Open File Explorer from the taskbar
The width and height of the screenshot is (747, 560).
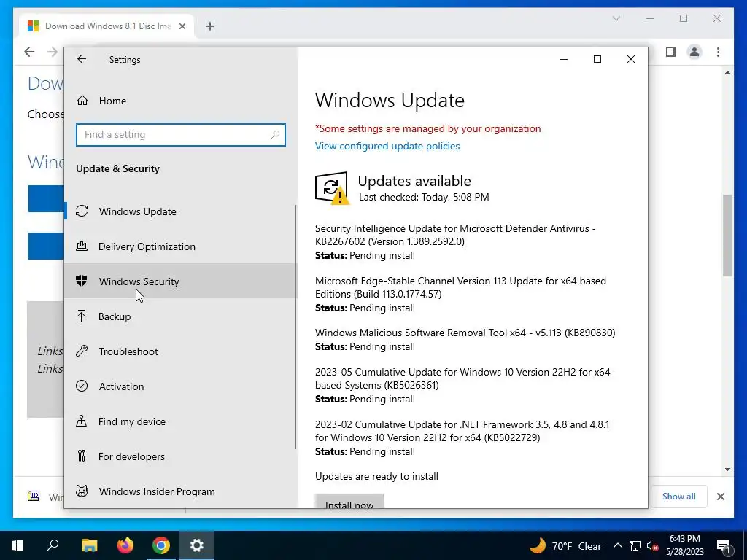pos(89,545)
